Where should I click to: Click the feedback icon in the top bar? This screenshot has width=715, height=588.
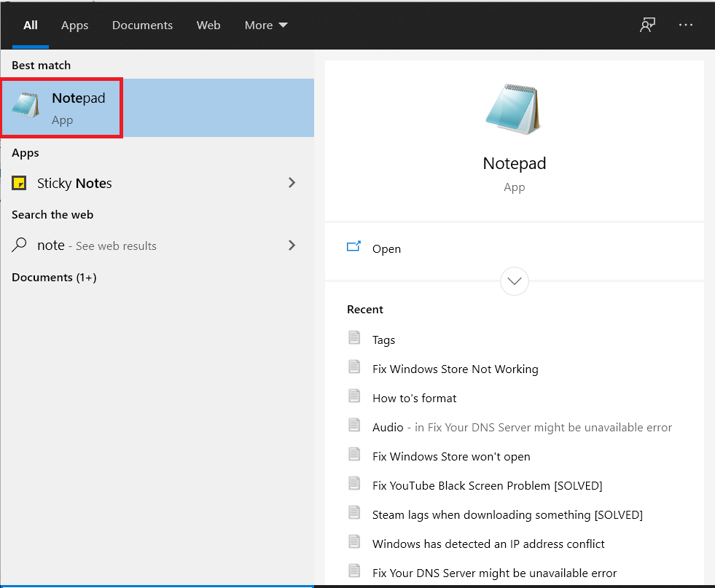[647, 25]
